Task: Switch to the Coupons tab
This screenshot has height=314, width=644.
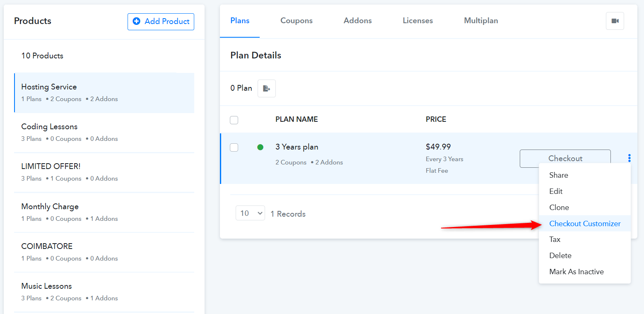Action: point(297,20)
